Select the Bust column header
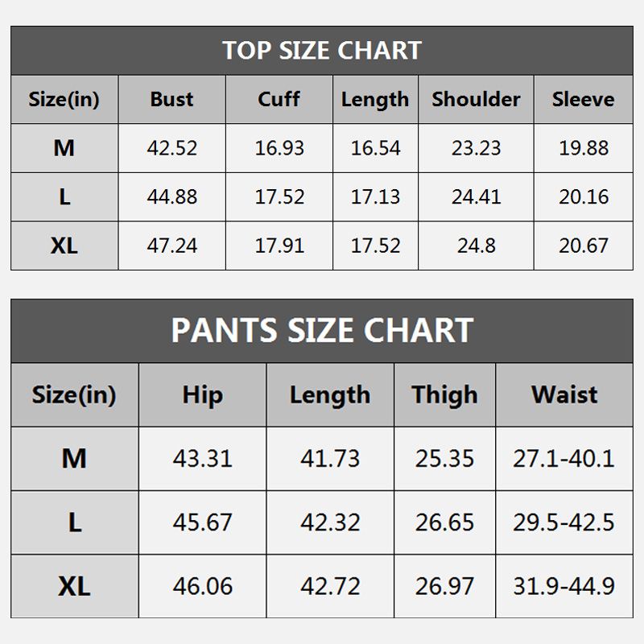 point(171,100)
